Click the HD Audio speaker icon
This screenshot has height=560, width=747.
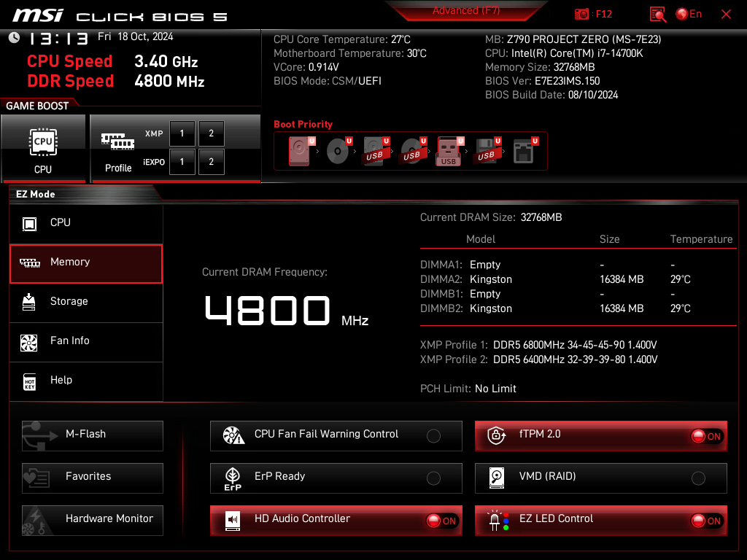click(233, 521)
